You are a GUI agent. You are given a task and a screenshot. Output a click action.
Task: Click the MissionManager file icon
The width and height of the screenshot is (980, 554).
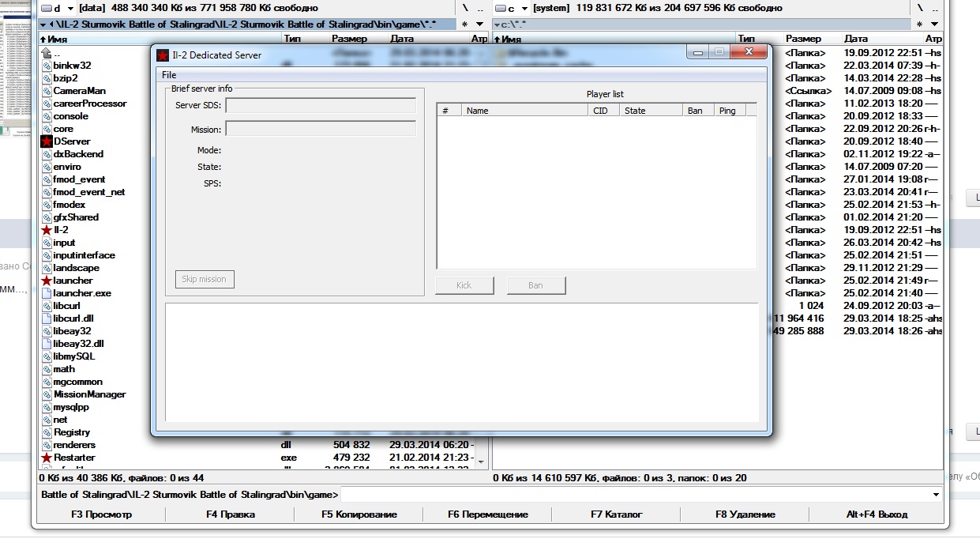[47, 394]
